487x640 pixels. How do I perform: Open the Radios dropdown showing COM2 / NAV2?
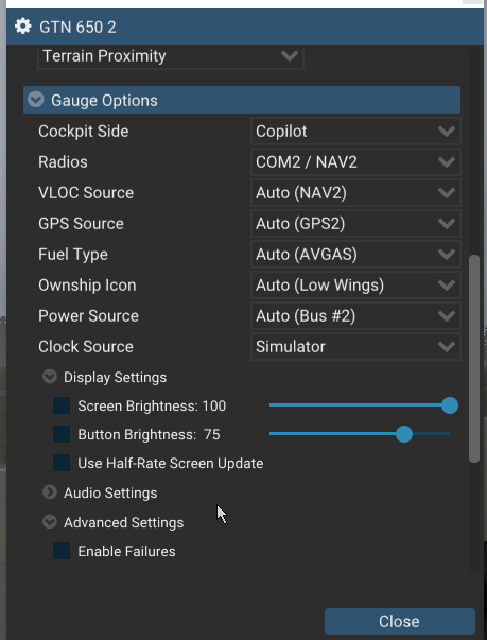coord(356,162)
